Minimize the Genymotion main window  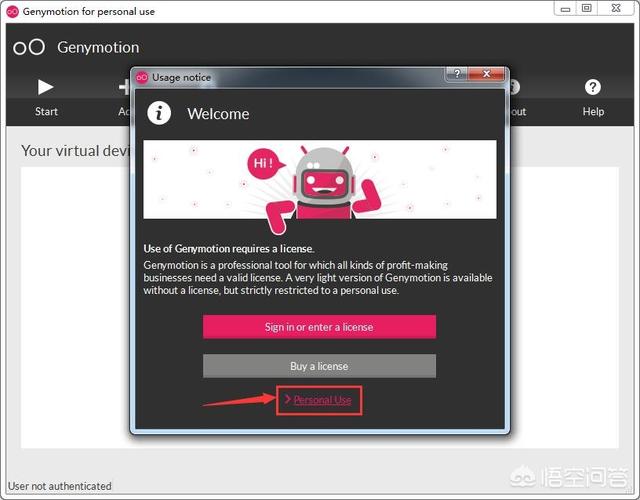point(565,9)
